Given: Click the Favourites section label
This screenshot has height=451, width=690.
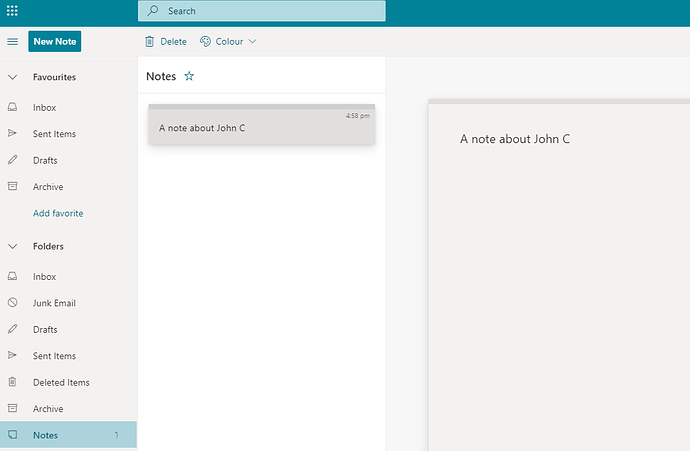Looking at the screenshot, I should [x=55, y=77].
